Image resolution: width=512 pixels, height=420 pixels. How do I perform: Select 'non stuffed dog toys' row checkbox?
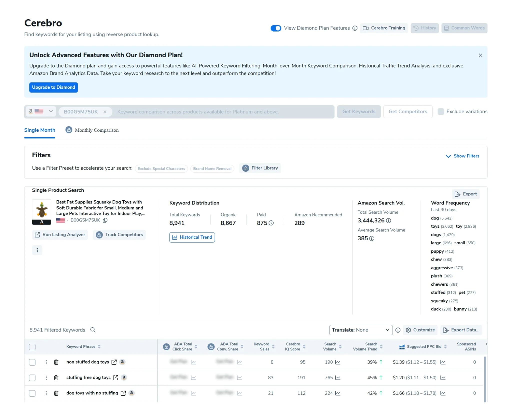(x=32, y=362)
